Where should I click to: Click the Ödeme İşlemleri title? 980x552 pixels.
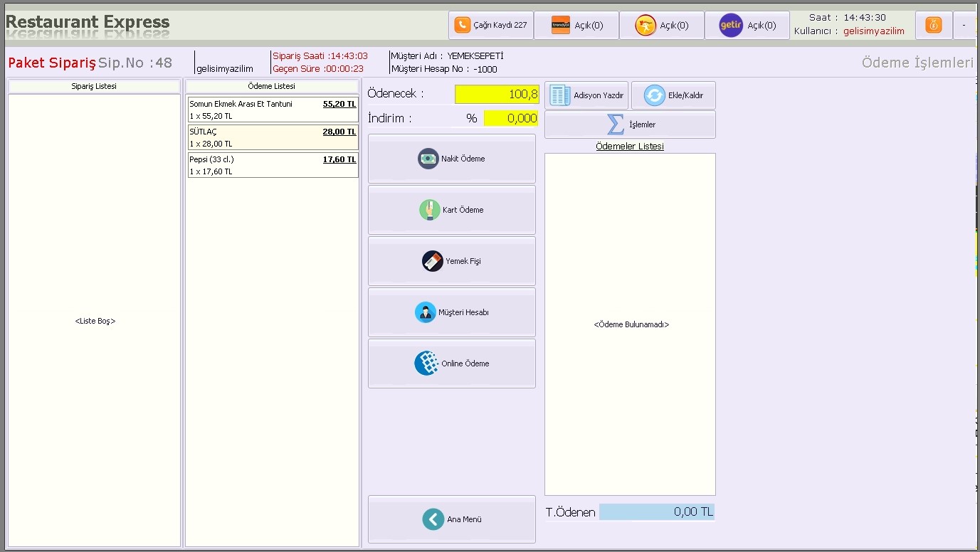pyautogui.click(x=917, y=63)
